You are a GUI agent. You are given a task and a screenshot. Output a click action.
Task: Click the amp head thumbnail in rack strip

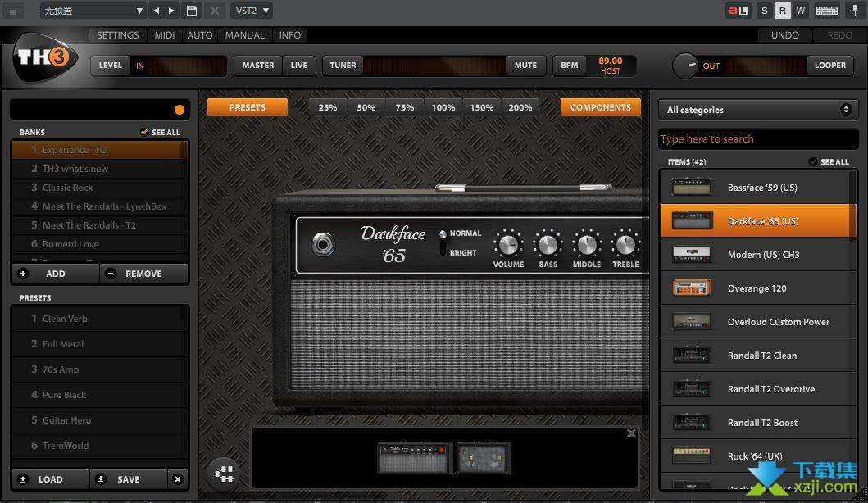[415, 457]
